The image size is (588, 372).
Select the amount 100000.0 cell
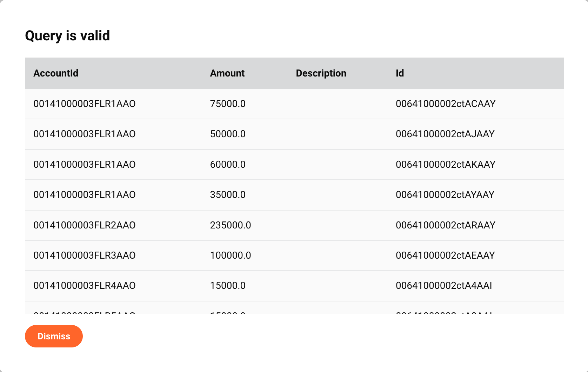coord(230,255)
